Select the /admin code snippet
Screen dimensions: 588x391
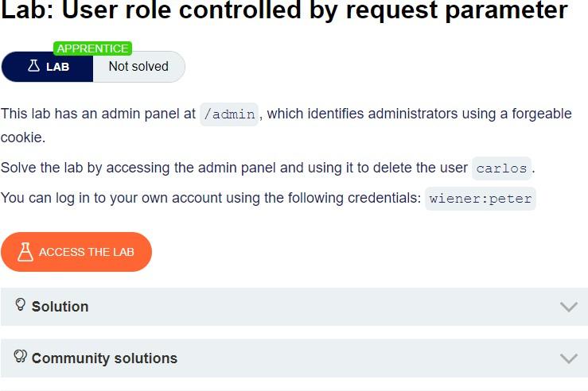(229, 114)
